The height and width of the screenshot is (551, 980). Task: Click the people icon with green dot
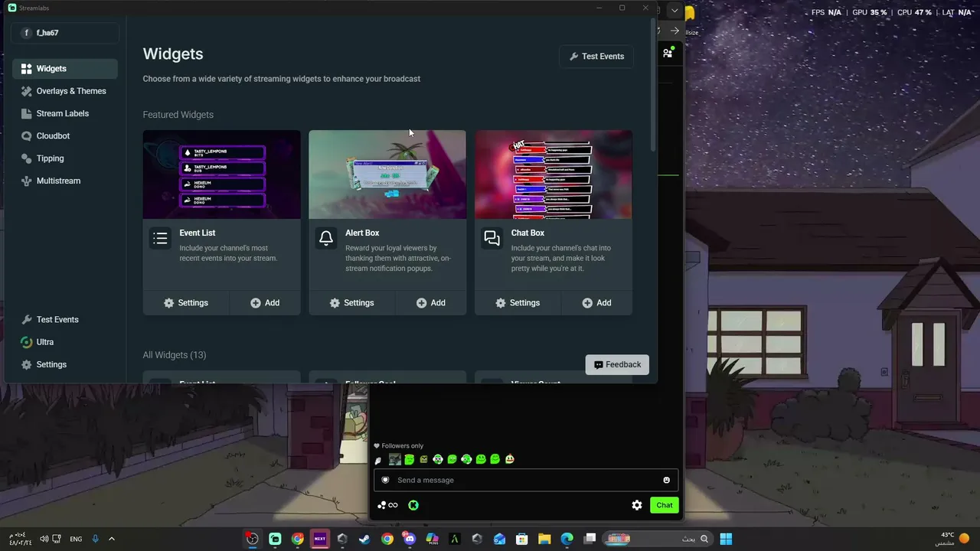(x=668, y=53)
